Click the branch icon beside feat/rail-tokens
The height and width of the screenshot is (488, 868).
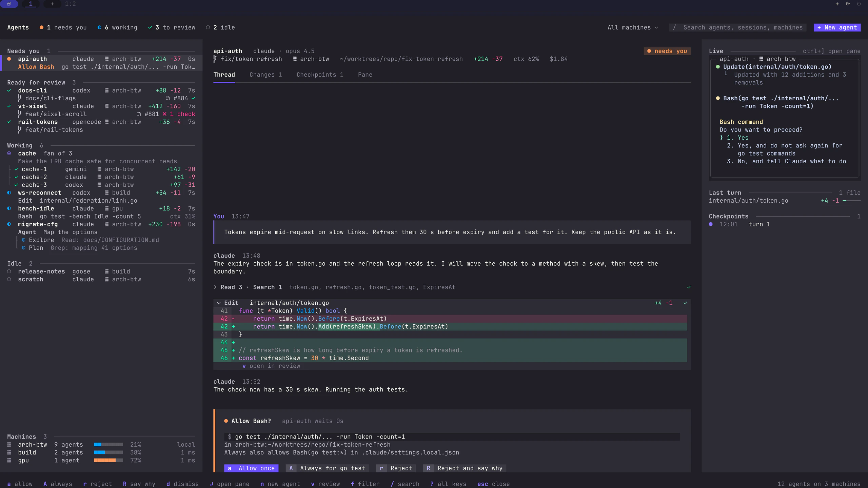[x=20, y=130]
